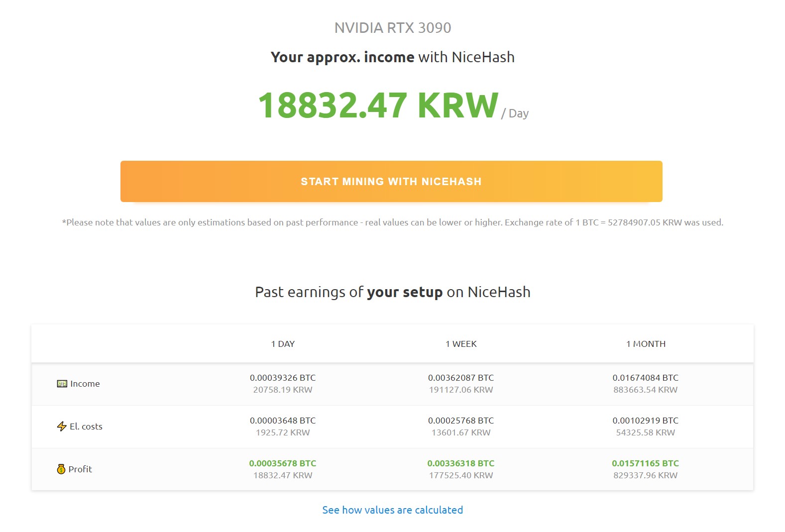Click the El. costs lightning bolt icon
The image size is (785, 532).
click(62, 426)
